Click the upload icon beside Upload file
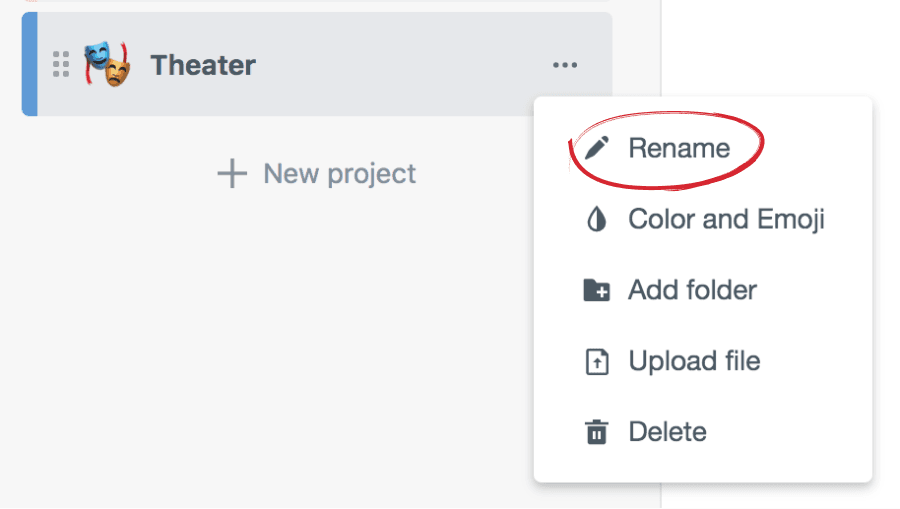 coord(597,362)
